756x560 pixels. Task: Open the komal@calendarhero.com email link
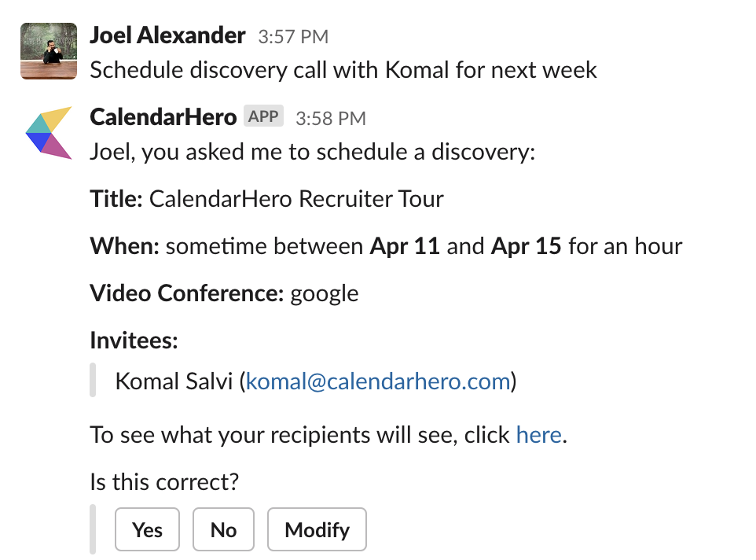pyautogui.click(x=378, y=381)
